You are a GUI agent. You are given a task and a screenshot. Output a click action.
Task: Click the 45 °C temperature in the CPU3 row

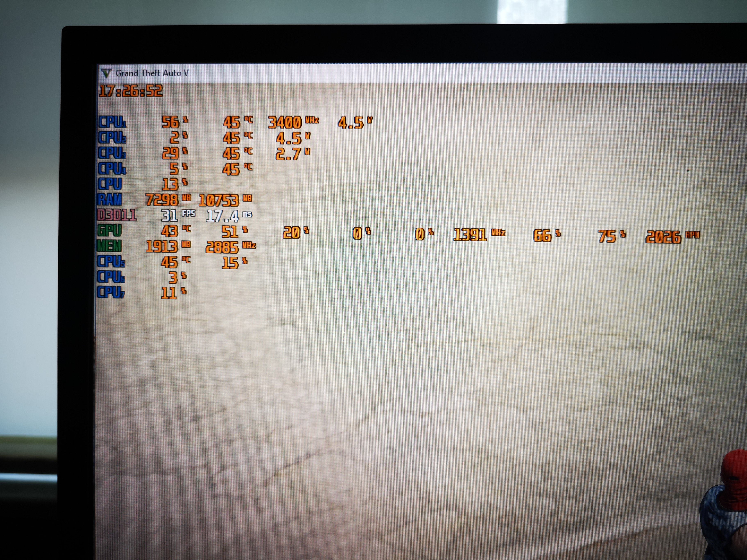(x=237, y=154)
